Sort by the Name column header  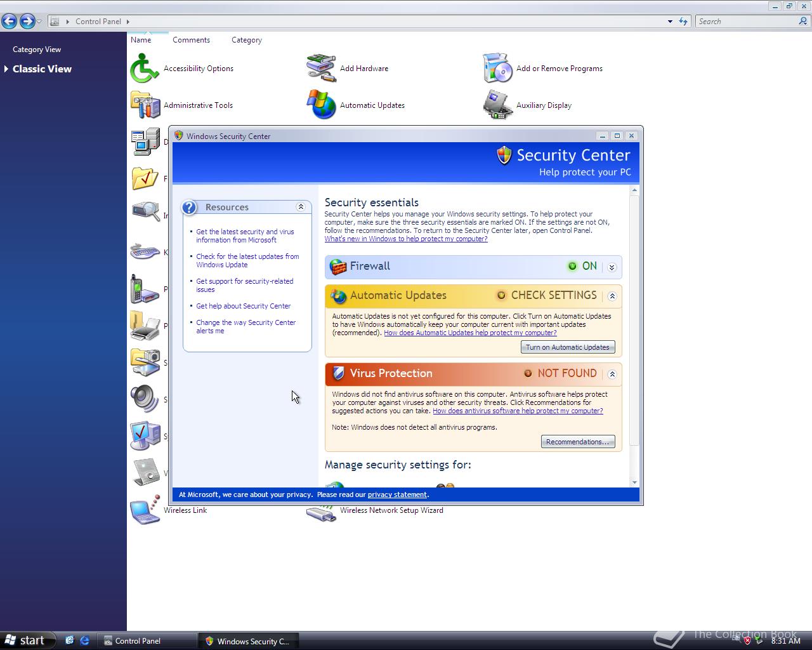pos(141,40)
